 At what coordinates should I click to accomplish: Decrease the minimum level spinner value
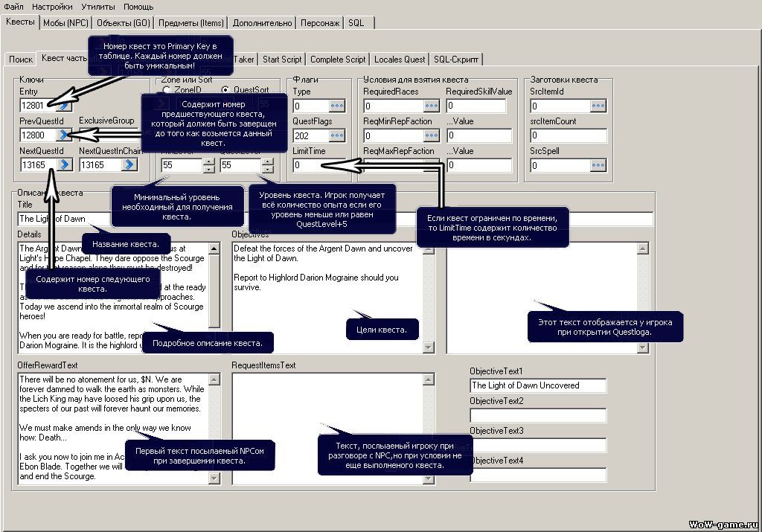coord(209,169)
